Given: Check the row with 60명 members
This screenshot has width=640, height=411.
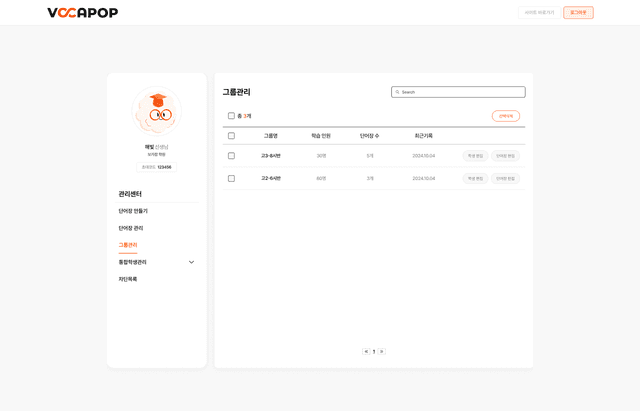Looking at the screenshot, I should [231, 178].
